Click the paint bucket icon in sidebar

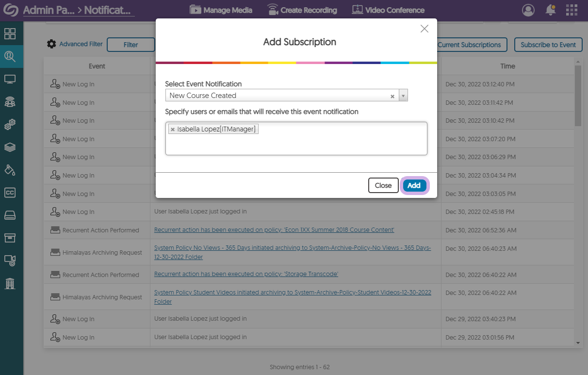click(10, 170)
